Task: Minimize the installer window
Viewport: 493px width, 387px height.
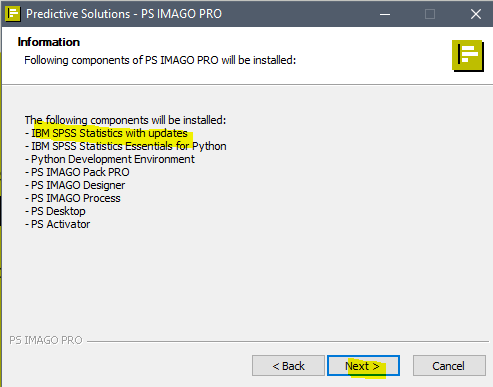Action: click(385, 14)
